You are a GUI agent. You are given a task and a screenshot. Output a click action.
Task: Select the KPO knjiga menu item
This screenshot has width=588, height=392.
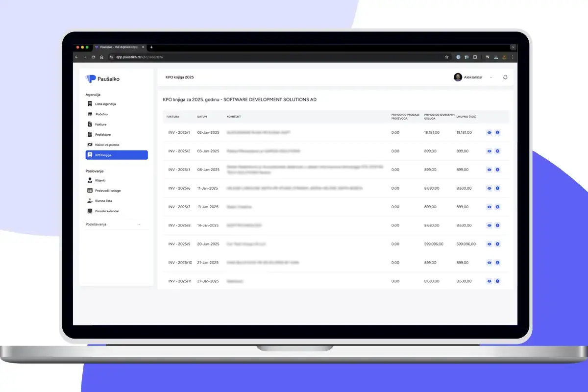click(x=116, y=155)
